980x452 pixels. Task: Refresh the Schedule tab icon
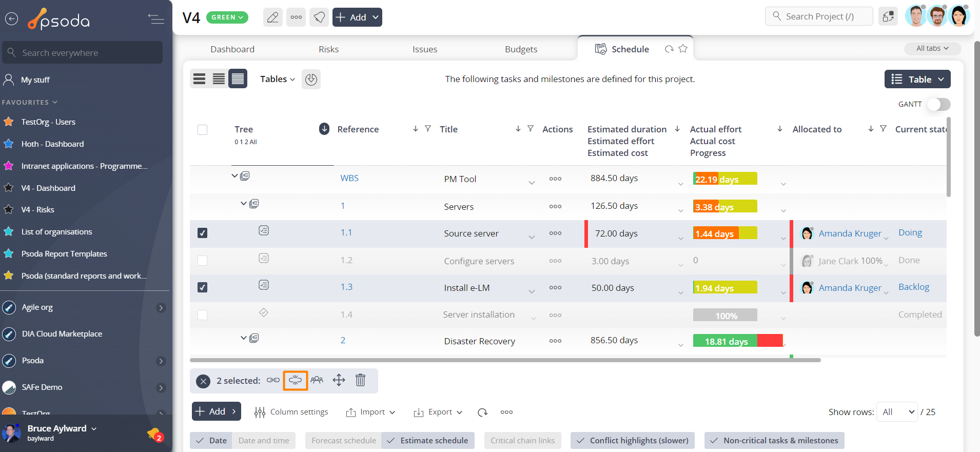pyautogui.click(x=669, y=49)
